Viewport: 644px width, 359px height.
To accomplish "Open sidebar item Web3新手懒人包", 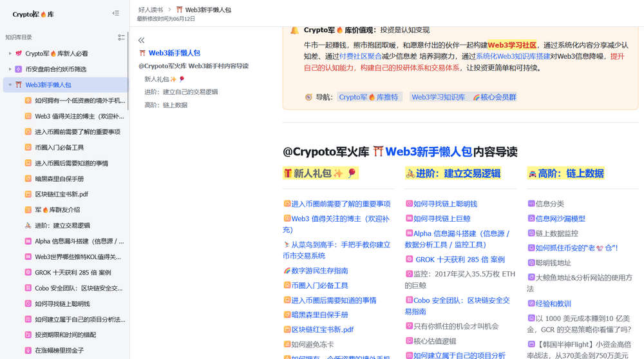I will (x=66, y=84).
